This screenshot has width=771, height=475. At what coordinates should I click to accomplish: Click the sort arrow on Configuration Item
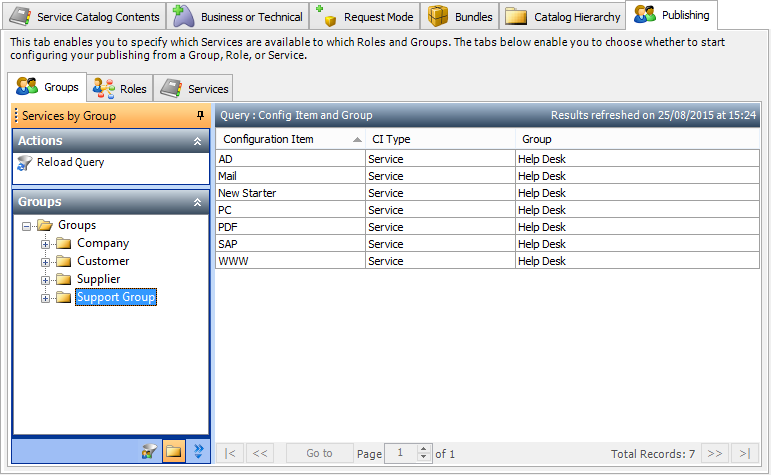point(357,140)
